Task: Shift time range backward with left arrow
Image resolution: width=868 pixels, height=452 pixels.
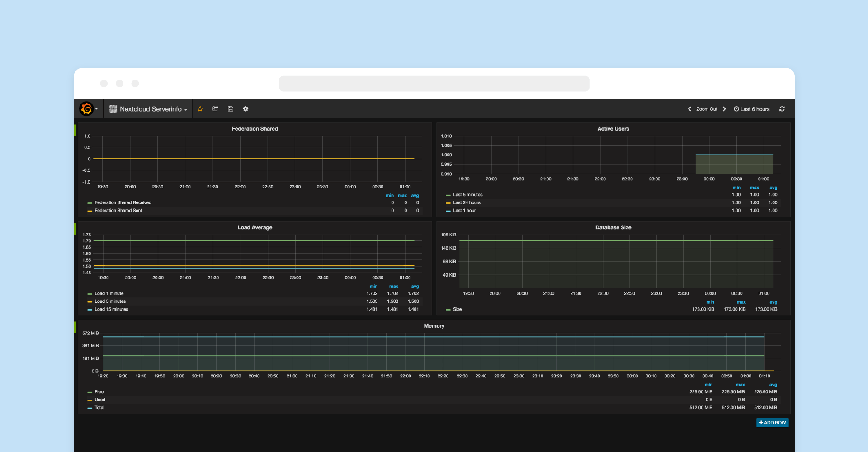Action: pyautogui.click(x=689, y=109)
